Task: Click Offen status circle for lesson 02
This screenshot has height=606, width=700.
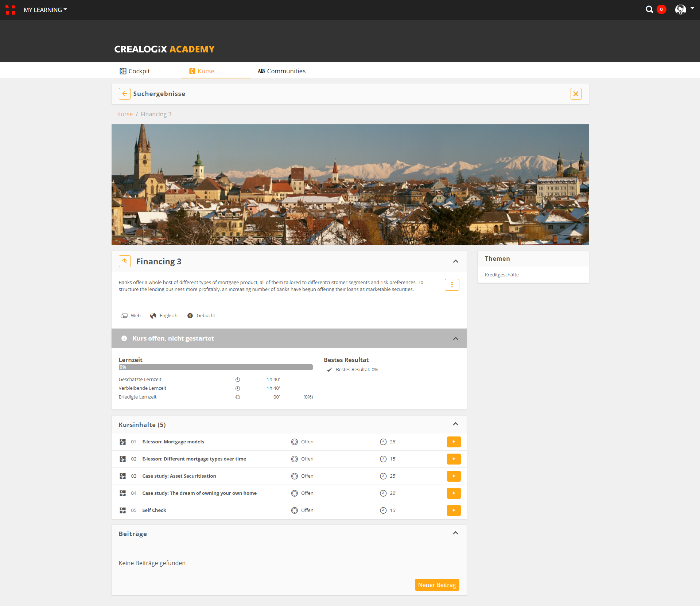Action: click(x=295, y=459)
